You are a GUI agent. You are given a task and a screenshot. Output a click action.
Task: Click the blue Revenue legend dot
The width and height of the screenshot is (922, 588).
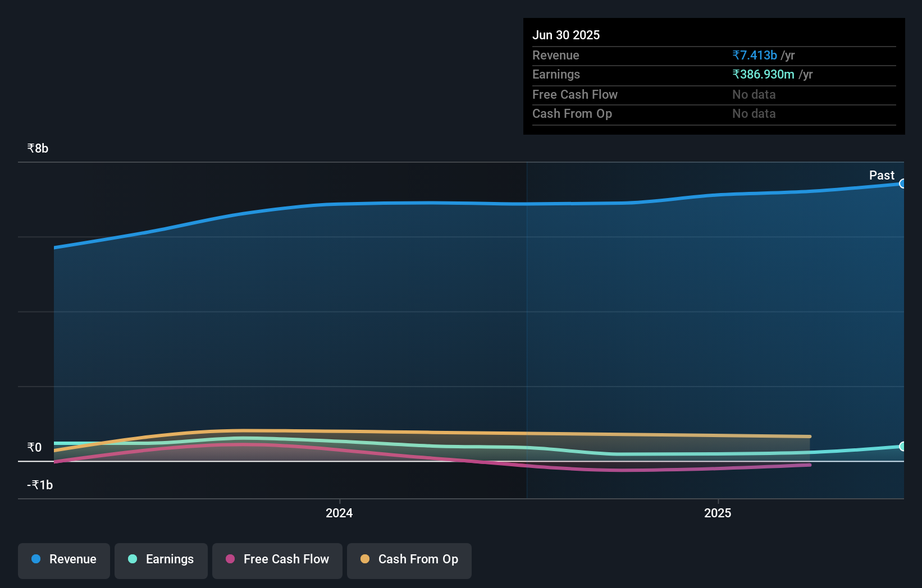(x=35, y=559)
